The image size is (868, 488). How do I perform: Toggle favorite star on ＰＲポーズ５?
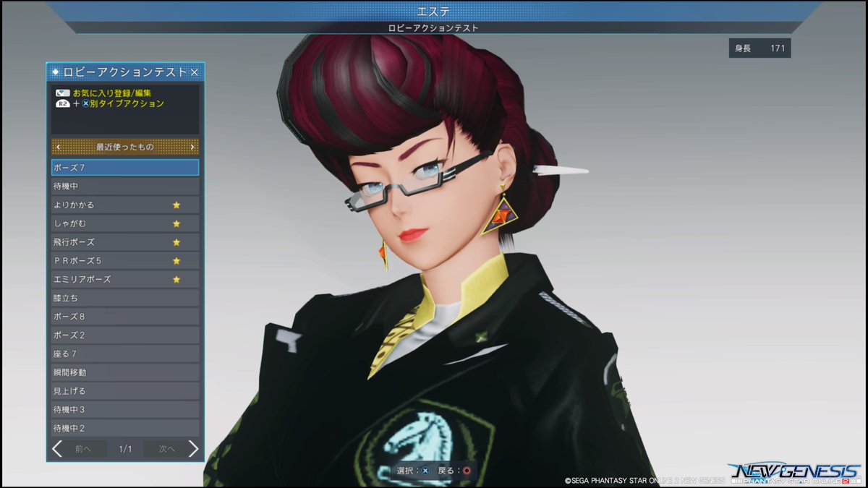pos(176,260)
